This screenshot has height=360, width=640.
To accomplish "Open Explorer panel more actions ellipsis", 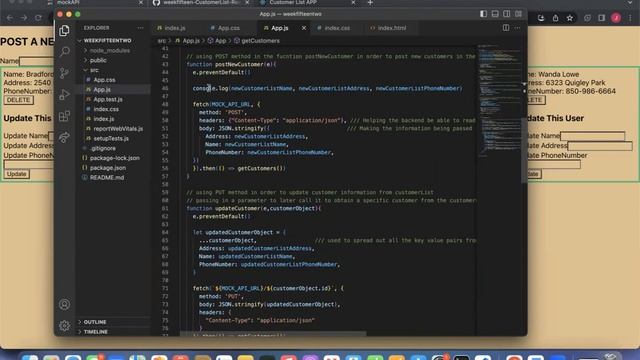I will [140, 28].
